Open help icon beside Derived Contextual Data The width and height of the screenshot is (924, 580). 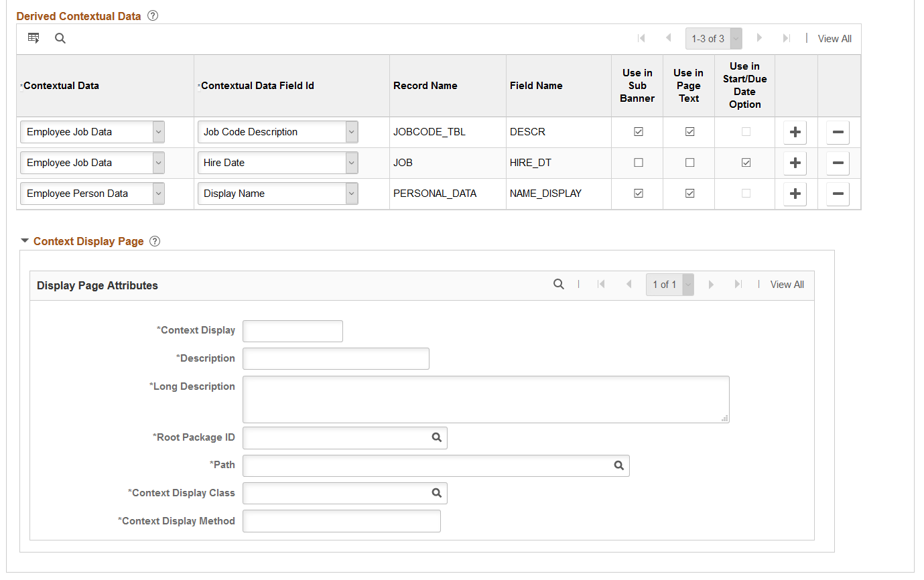pyautogui.click(x=153, y=16)
